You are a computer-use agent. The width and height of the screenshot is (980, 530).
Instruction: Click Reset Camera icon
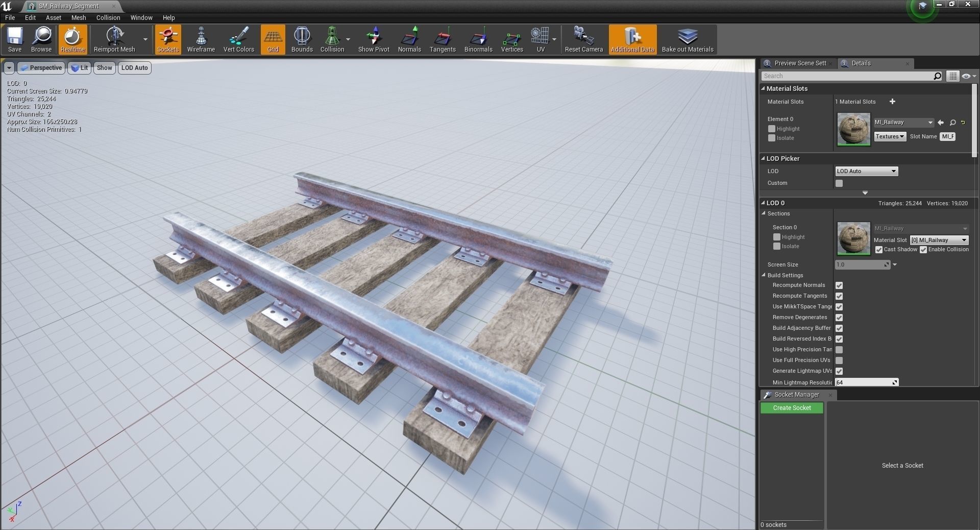coord(583,39)
